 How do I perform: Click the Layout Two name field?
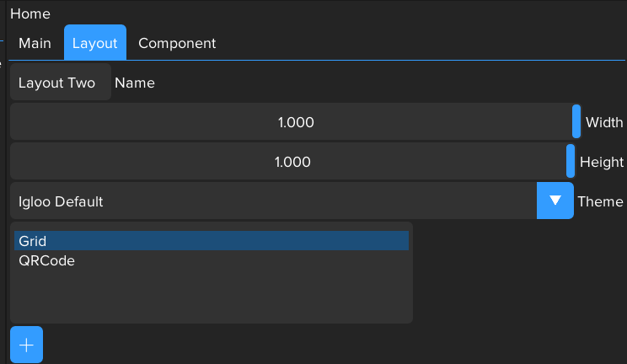click(57, 83)
